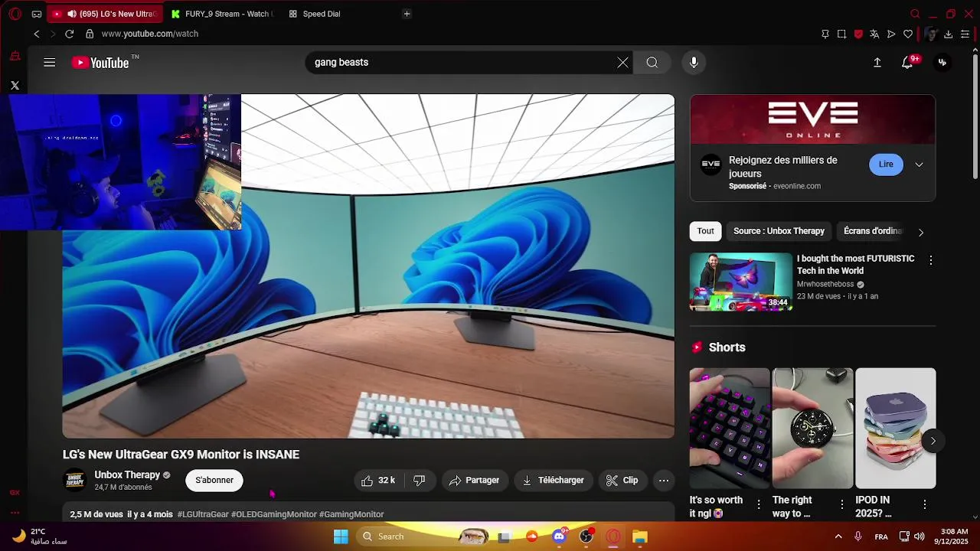Open the #LGUltraGear hashtag link
Image resolution: width=980 pixels, height=551 pixels.
(203, 514)
